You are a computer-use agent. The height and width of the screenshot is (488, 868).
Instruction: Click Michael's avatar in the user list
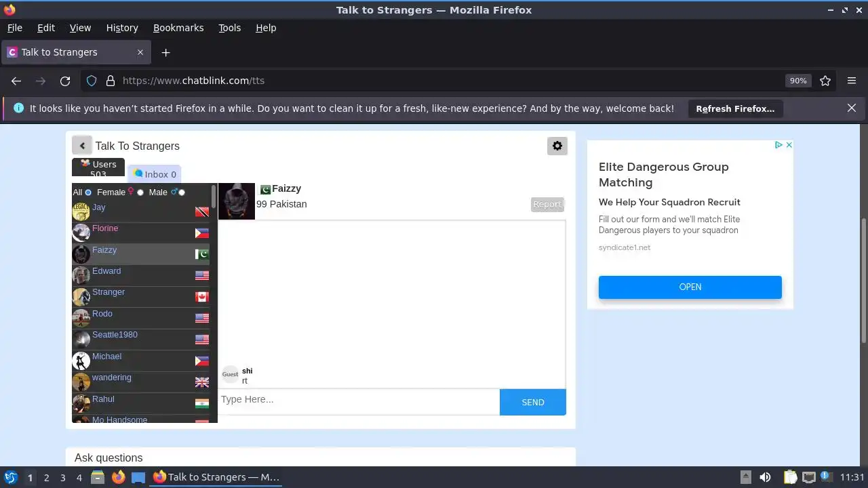(81, 361)
